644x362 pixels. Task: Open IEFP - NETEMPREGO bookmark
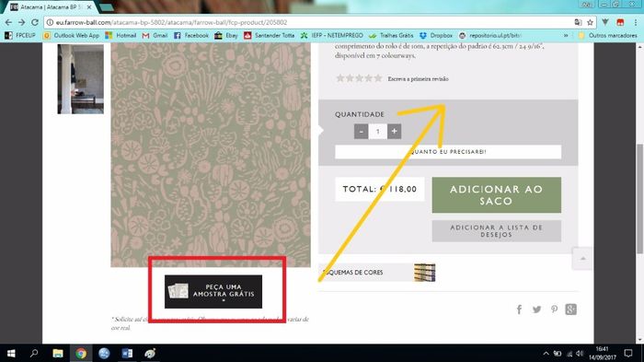tap(331, 35)
